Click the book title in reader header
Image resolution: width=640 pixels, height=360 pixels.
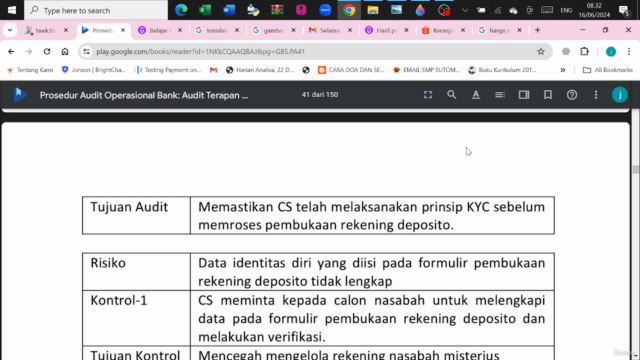[144, 95]
